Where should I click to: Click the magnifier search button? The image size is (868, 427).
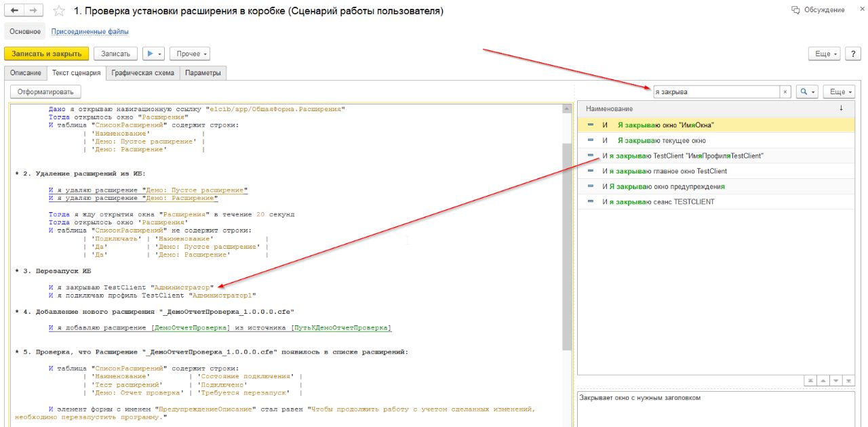807,91
